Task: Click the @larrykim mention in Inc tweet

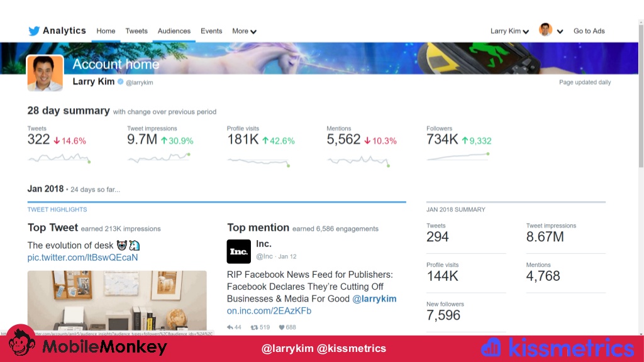Action: 374,299
